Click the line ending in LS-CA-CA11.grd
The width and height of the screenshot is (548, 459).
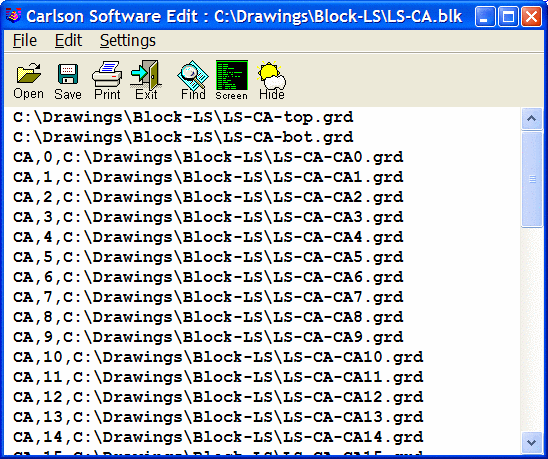tap(218, 377)
